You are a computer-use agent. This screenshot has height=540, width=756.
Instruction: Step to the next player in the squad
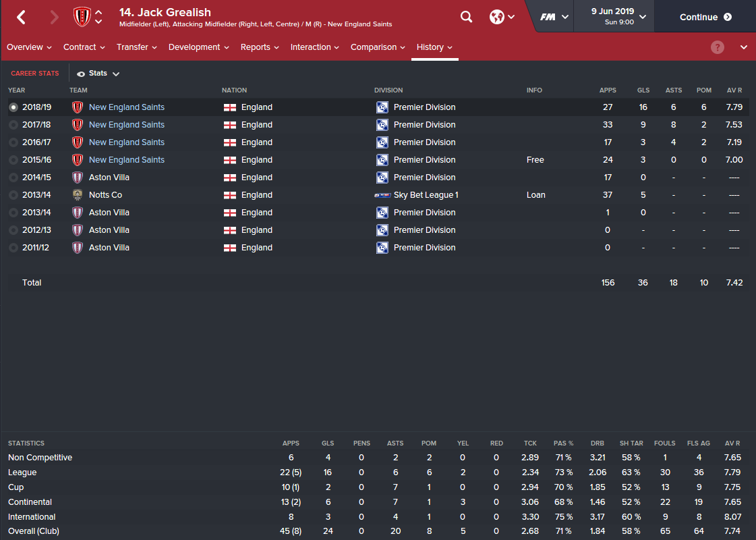pos(99,22)
